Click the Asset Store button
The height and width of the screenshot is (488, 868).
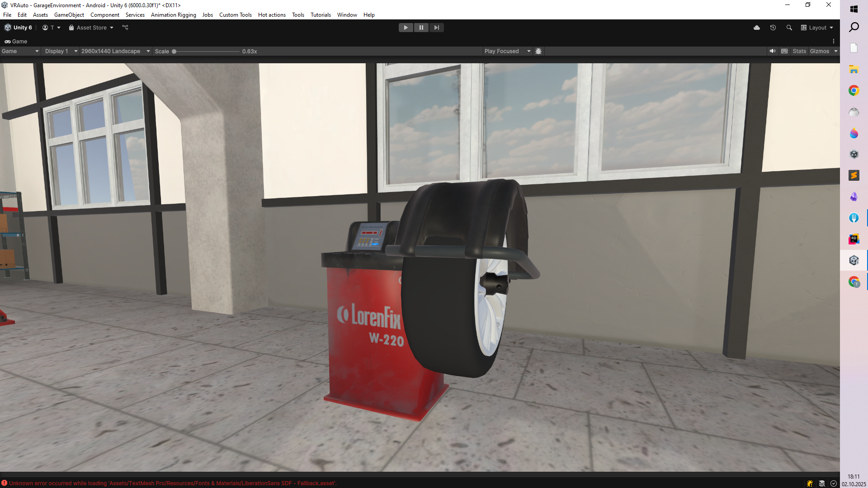coord(91,28)
